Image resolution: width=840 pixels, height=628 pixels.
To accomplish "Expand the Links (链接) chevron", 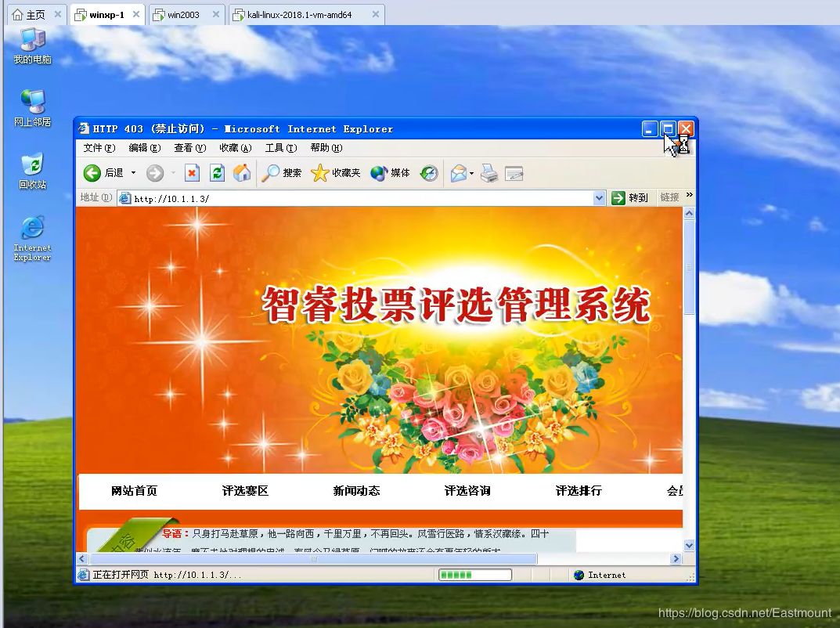I will (690, 194).
